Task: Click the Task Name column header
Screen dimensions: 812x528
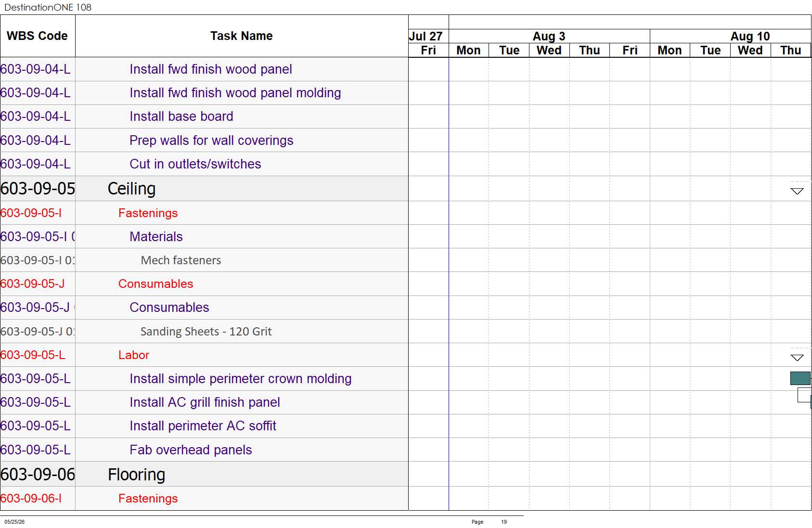Action: (242, 36)
